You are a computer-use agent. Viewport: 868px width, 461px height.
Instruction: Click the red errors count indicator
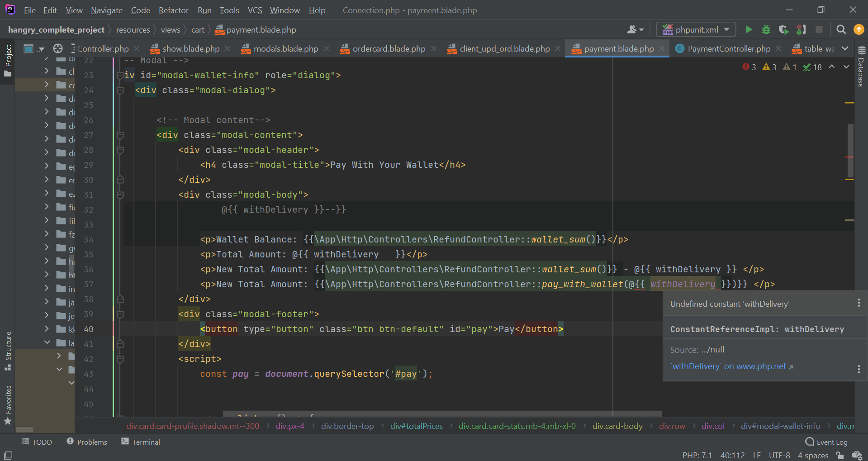[x=749, y=67]
